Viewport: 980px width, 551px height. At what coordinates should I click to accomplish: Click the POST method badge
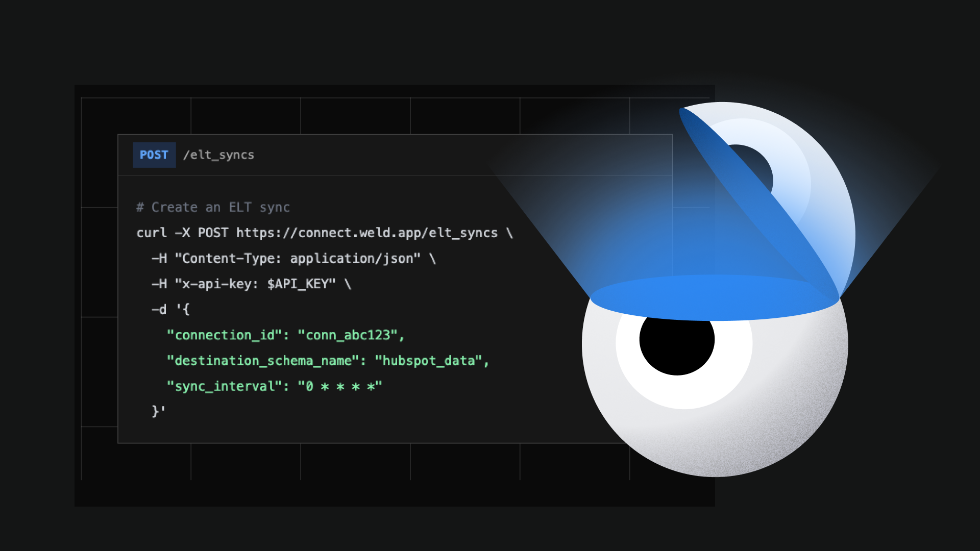coord(154,155)
